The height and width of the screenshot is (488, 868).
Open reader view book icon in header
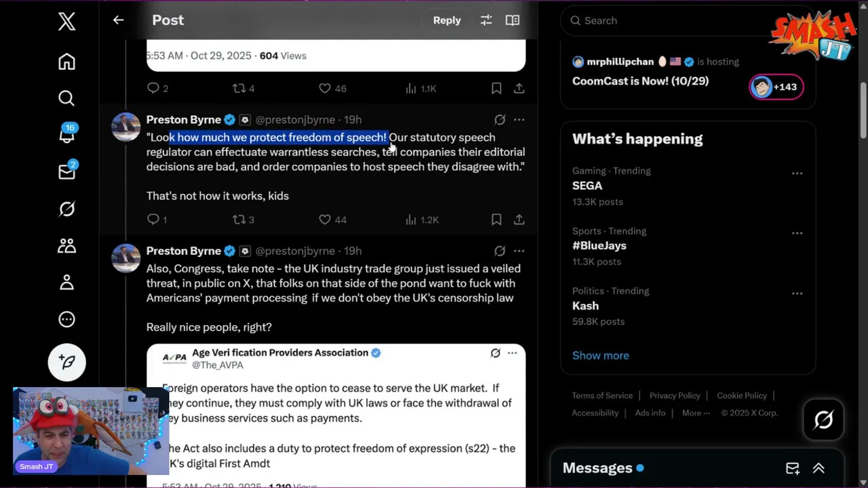click(513, 20)
